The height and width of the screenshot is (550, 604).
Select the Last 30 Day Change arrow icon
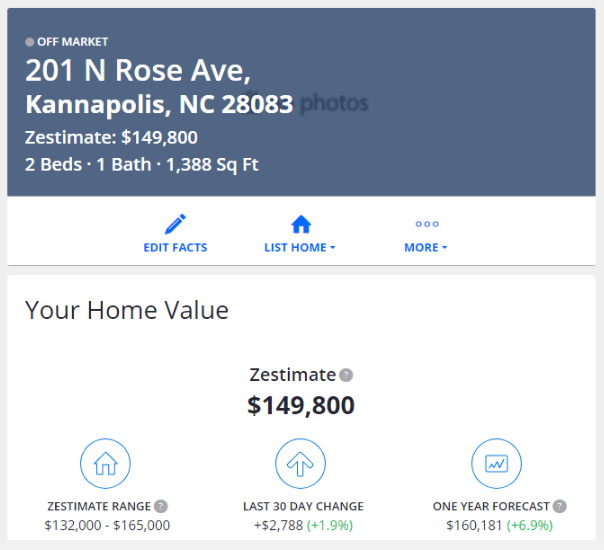301,464
